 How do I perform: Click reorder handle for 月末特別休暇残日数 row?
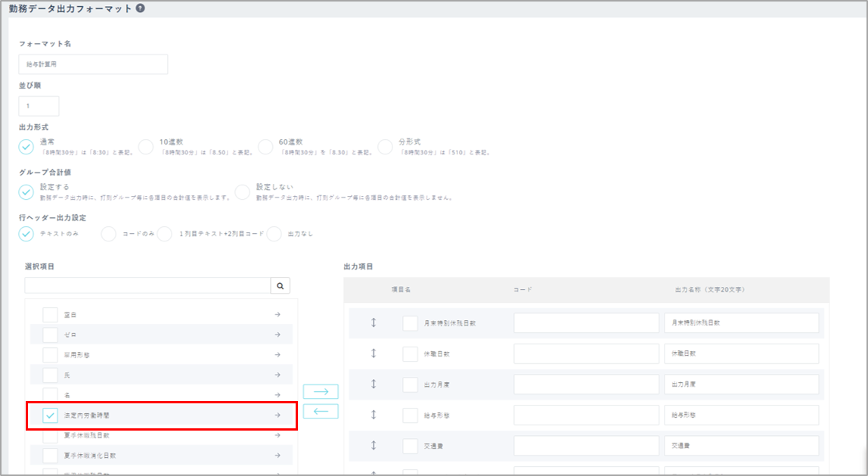(374, 323)
